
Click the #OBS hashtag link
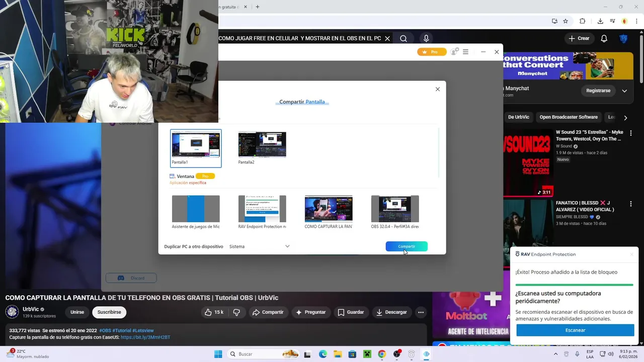coord(105,330)
